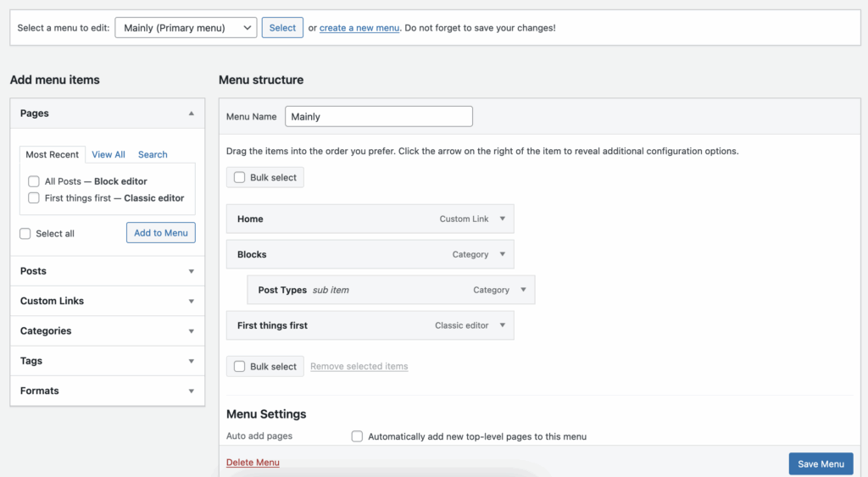Open Post Types sub item arrow
The width and height of the screenshot is (868, 477).
click(523, 290)
